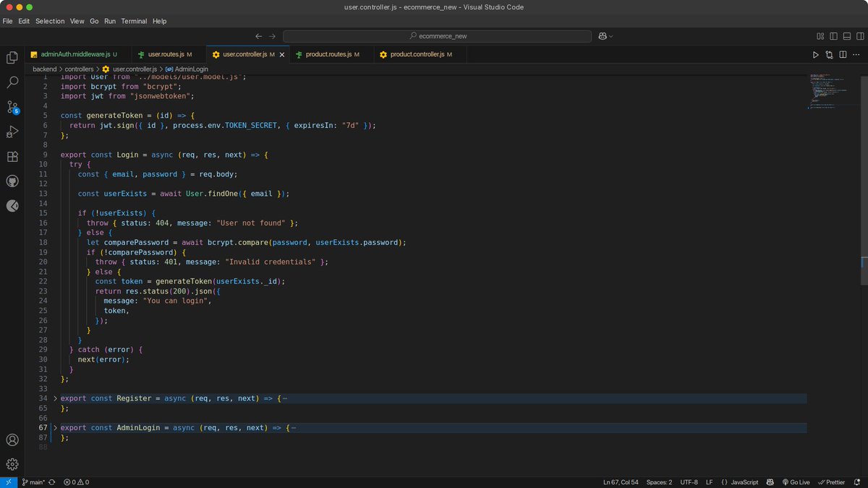
Task: Expand the folded AdminLogin function
Action: coord(55,428)
